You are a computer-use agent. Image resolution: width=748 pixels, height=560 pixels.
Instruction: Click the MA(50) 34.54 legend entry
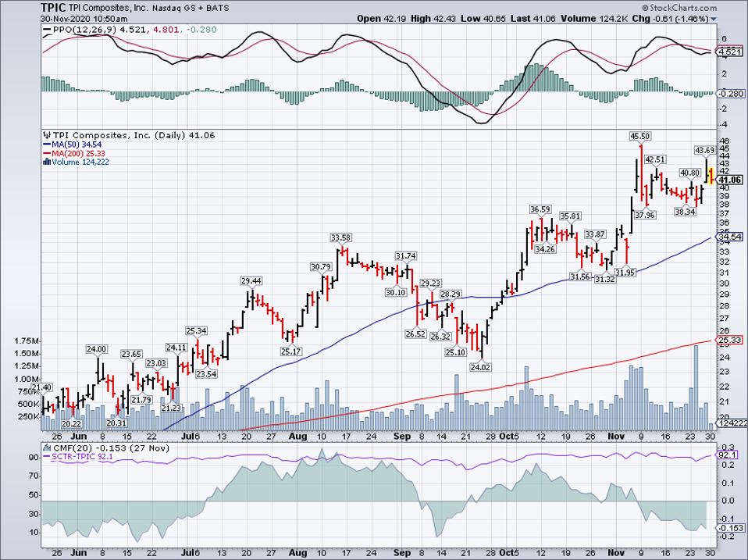(x=77, y=144)
